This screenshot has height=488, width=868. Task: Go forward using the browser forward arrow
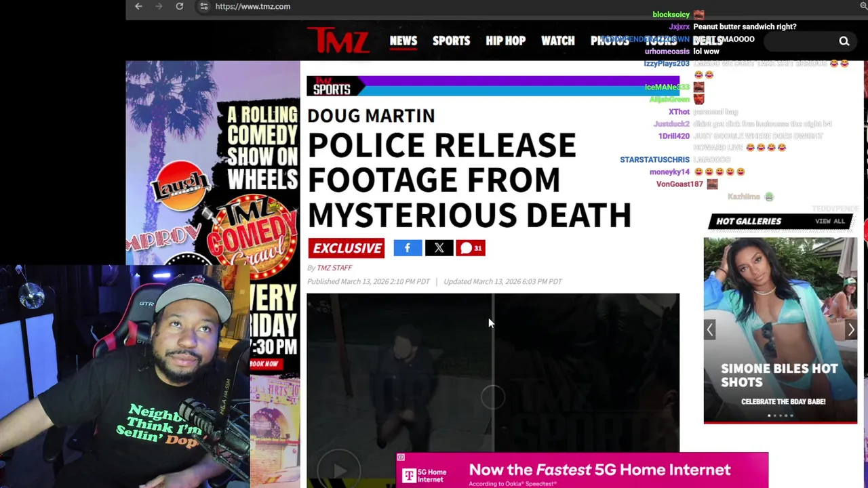(x=159, y=6)
